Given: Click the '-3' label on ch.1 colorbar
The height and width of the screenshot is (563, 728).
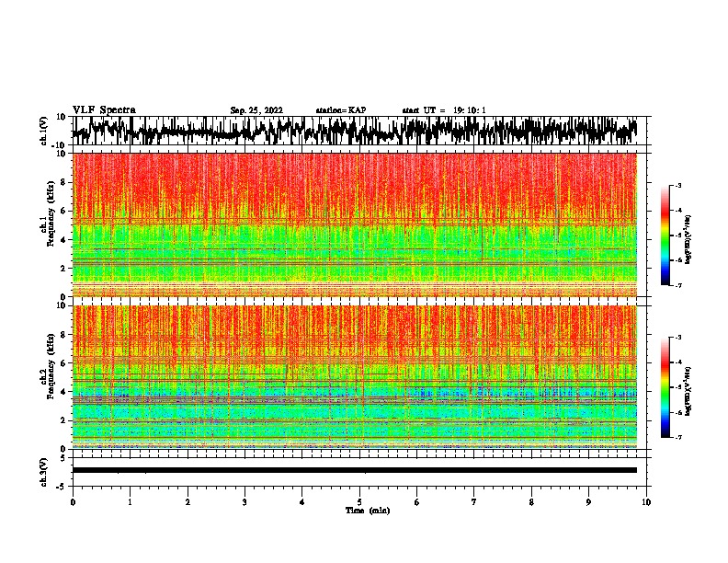Looking at the screenshot, I should click(x=677, y=186).
